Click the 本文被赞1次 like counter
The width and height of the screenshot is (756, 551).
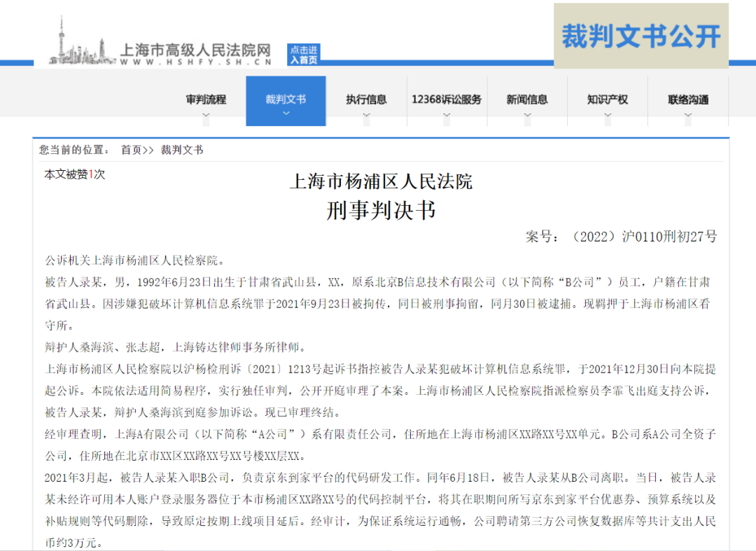[x=74, y=174]
